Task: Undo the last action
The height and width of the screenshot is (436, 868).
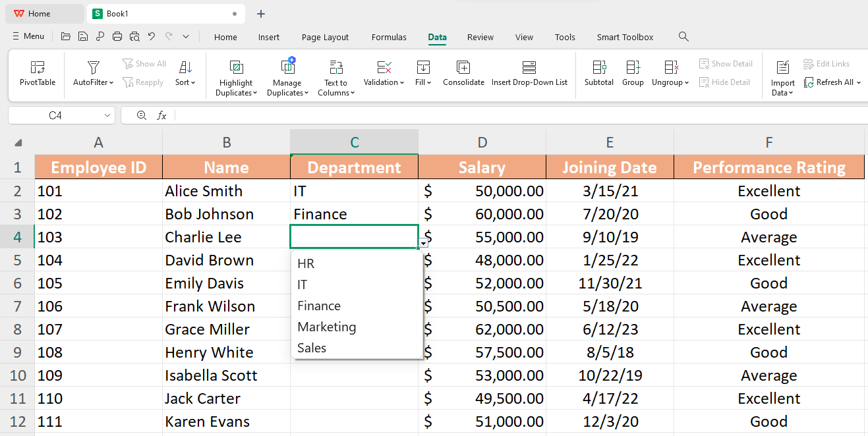Action: pyautogui.click(x=153, y=36)
